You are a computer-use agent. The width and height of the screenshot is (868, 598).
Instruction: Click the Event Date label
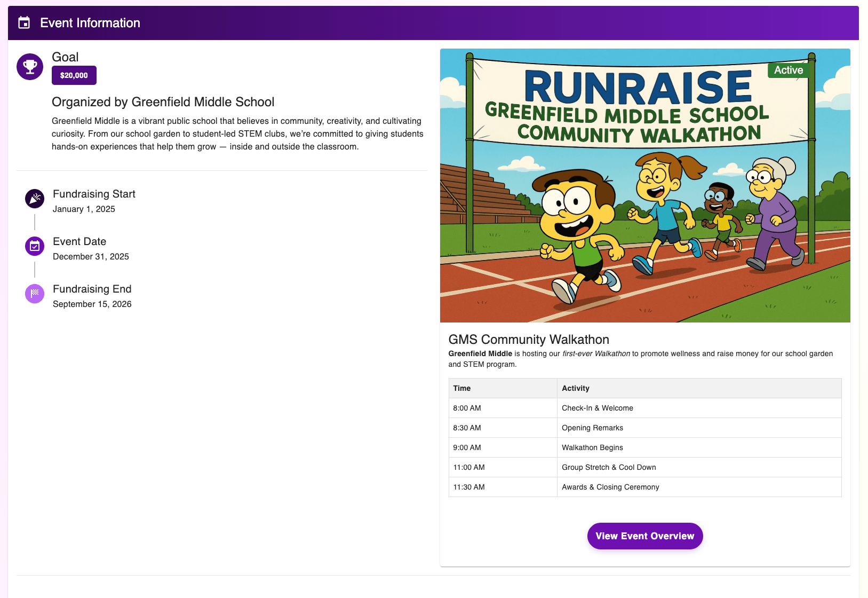pos(79,241)
